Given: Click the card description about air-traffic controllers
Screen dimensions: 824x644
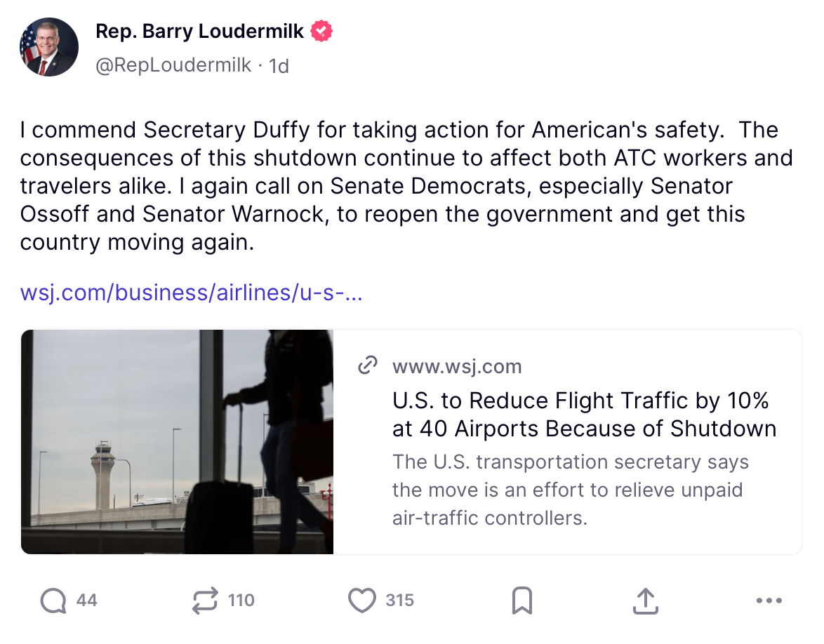Looking at the screenshot, I should tap(570, 490).
